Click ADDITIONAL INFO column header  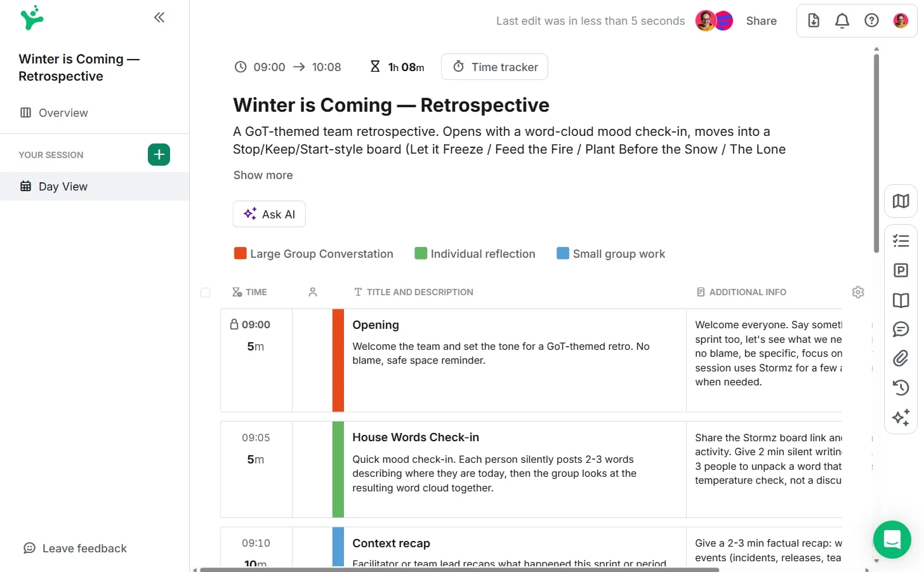(741, 292)
